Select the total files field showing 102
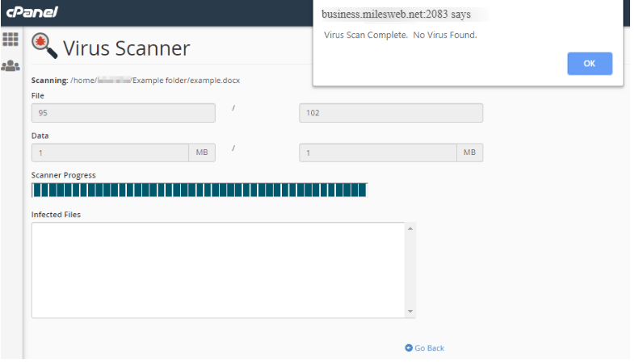 [391, 113]
